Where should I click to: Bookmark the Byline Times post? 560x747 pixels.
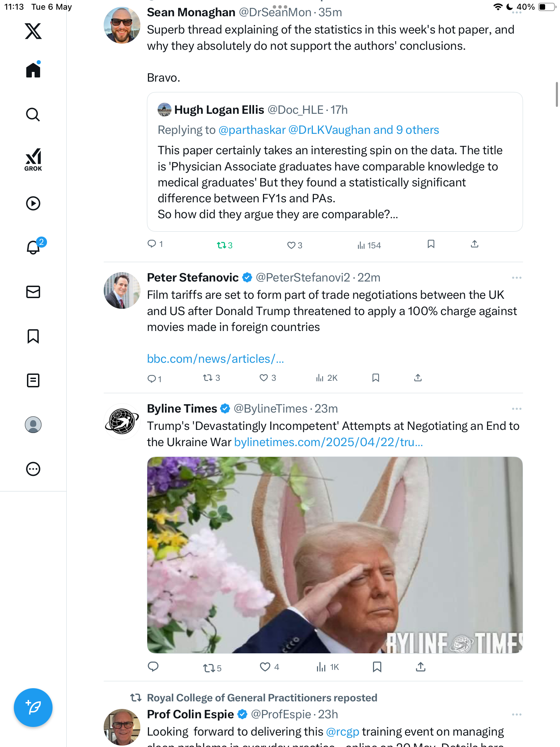point(377,667)
